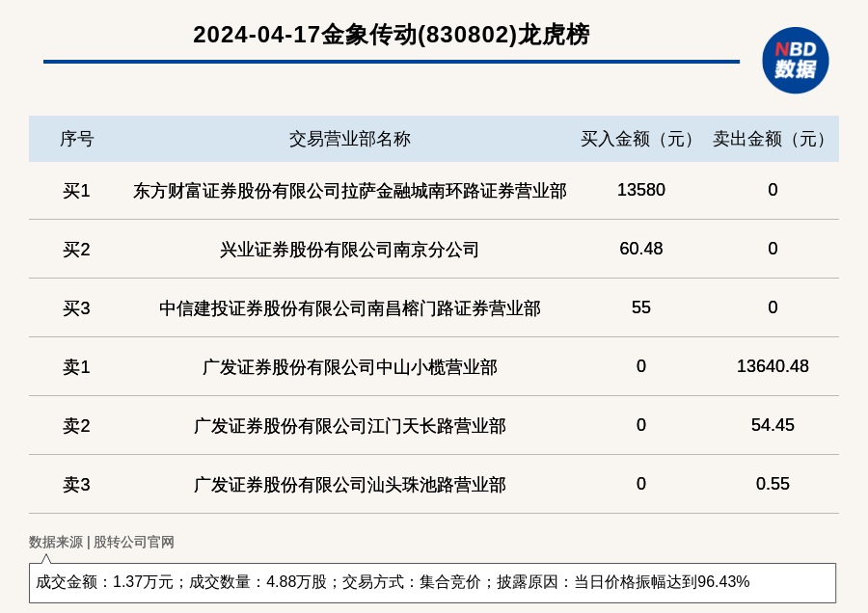
Task: Click the 交易营业部名称 column header
Action: [x=350, y=139]
